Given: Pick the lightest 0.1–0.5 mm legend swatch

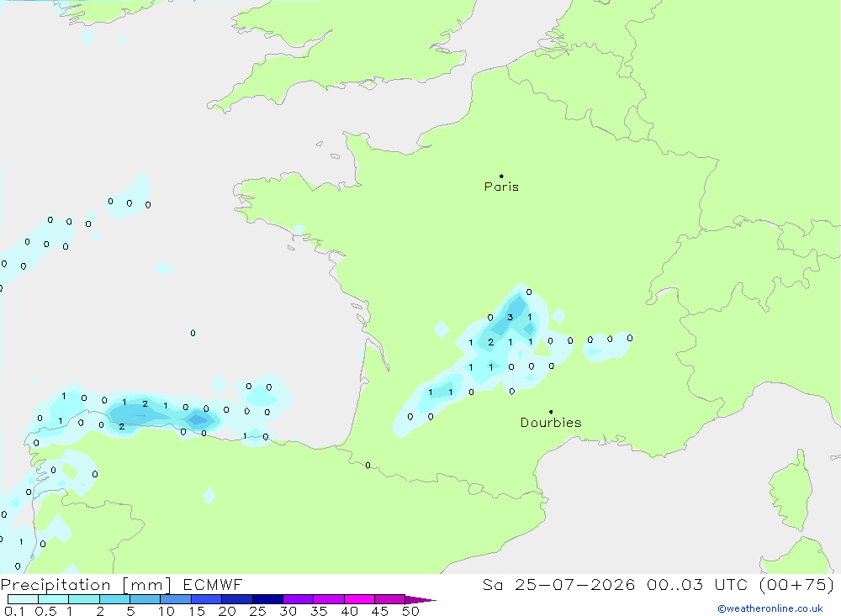Looking at the screenshot, I should 23,599.
